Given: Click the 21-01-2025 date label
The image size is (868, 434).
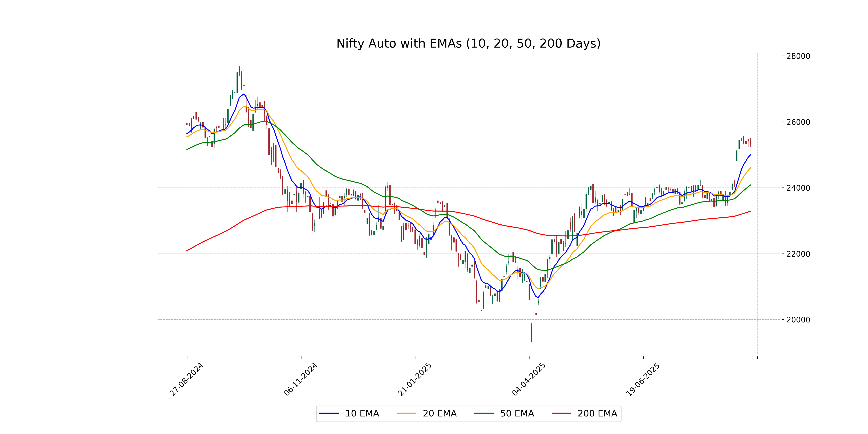Looking at the screenshot, I should coord(414,379).
